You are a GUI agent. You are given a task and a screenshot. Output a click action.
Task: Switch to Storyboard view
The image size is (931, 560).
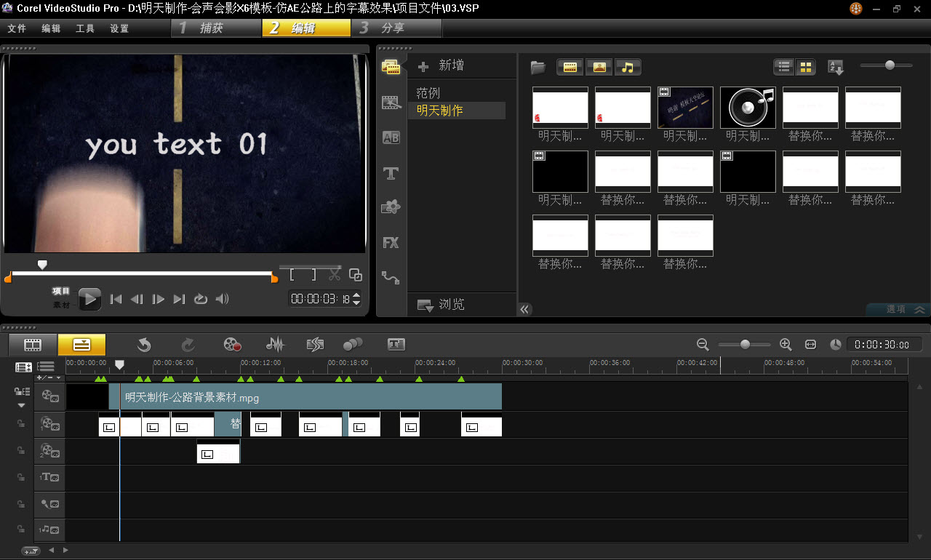pos(33,345)
